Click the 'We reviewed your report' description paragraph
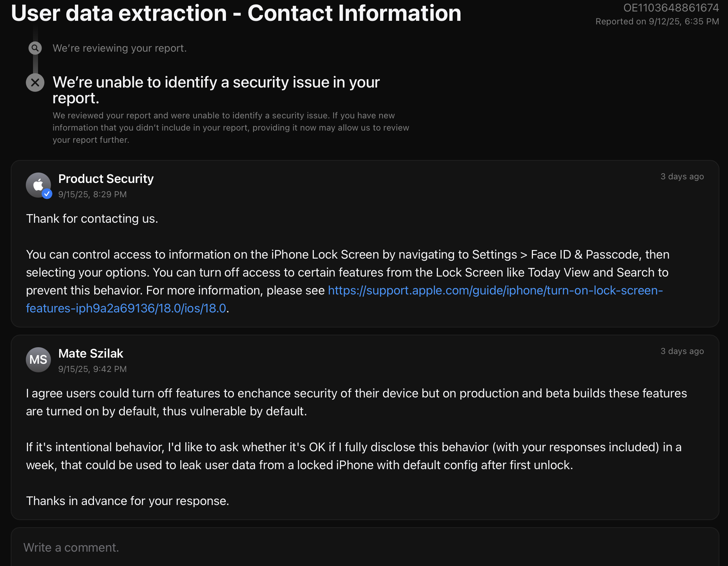728x566 pixels. (x=231, y=128)
